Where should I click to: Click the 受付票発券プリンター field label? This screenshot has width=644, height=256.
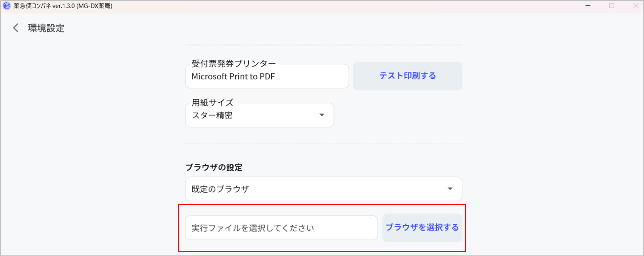[233, 63]
